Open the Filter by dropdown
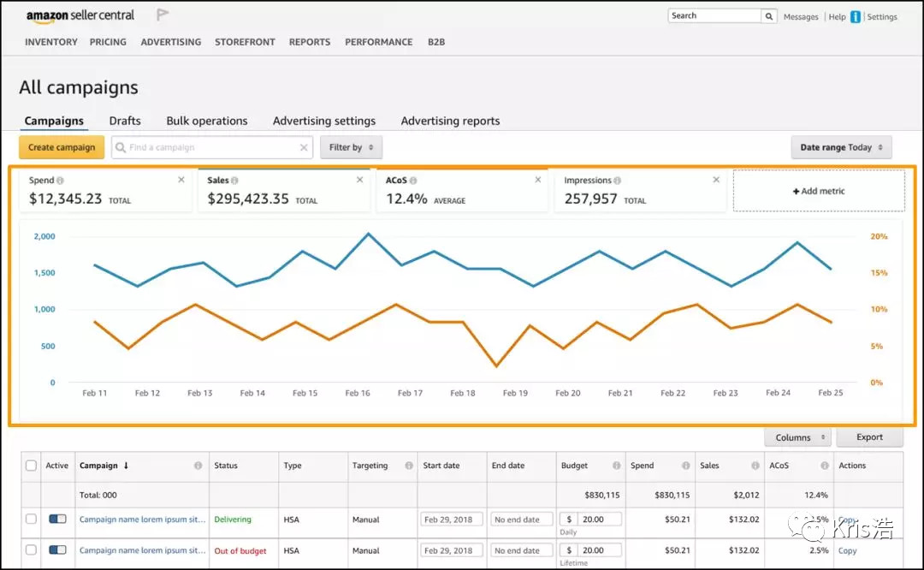The image size is (924, 570). (351, 147)
